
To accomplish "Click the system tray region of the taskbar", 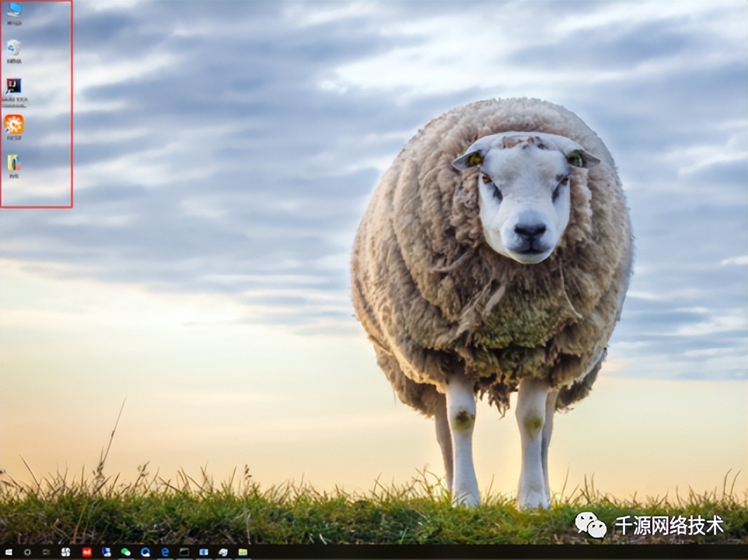I will 700,552.
